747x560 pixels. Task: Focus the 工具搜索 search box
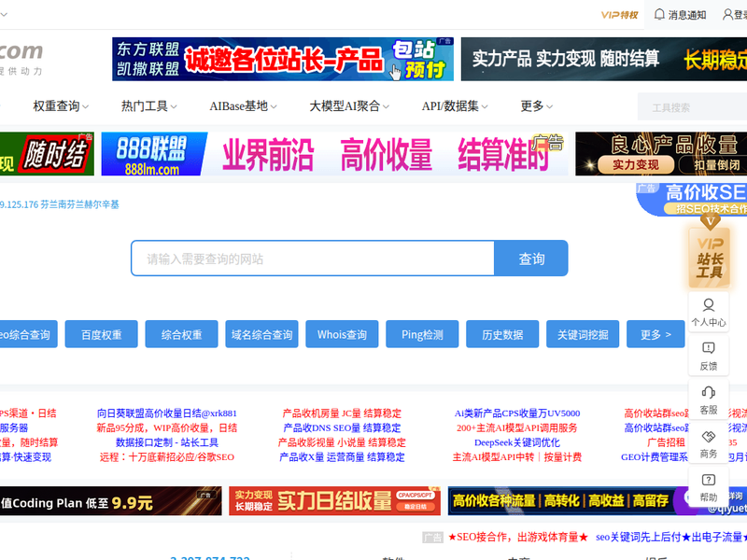pyautogui.click(x=692, y=107)
